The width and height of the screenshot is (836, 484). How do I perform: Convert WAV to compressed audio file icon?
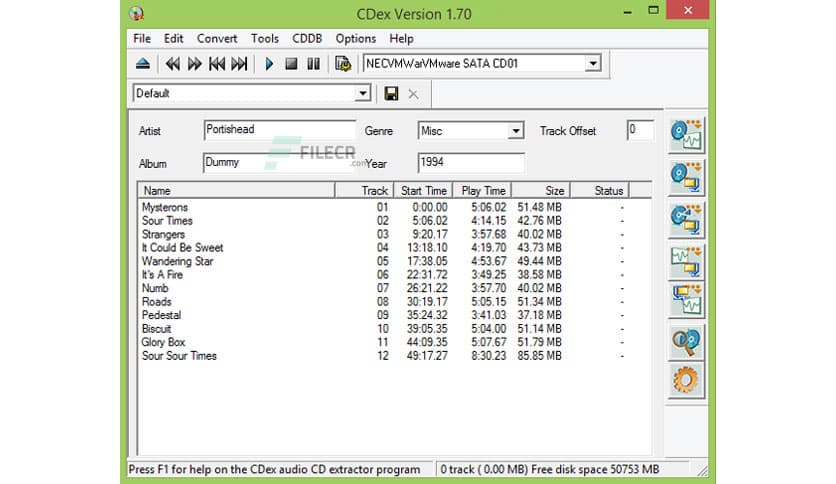click(x=686, y=261)
